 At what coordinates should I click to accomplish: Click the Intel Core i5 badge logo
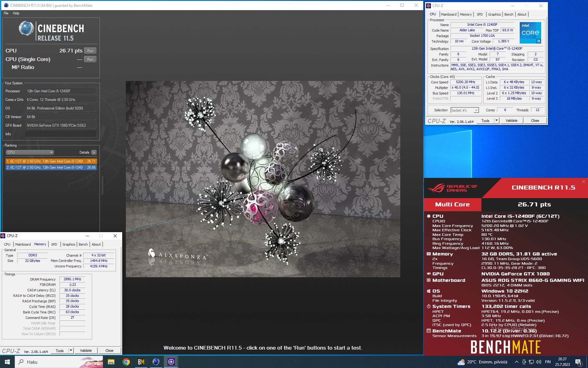click(530, 33)
